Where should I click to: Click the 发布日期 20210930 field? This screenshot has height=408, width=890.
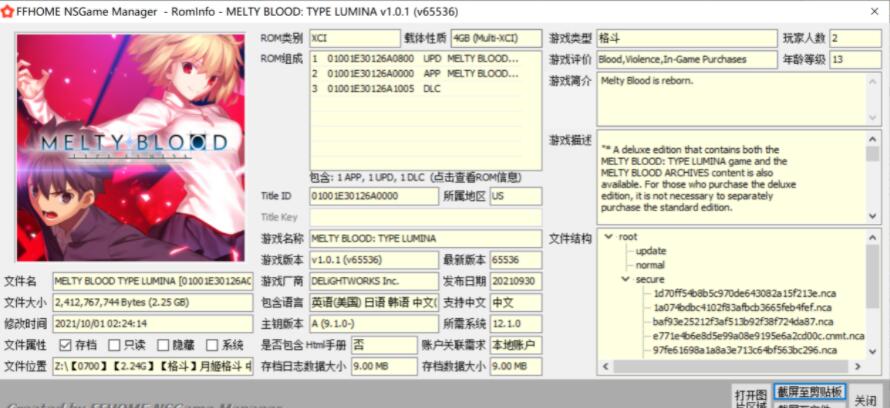pyautogui.click(x=516, y=281)
